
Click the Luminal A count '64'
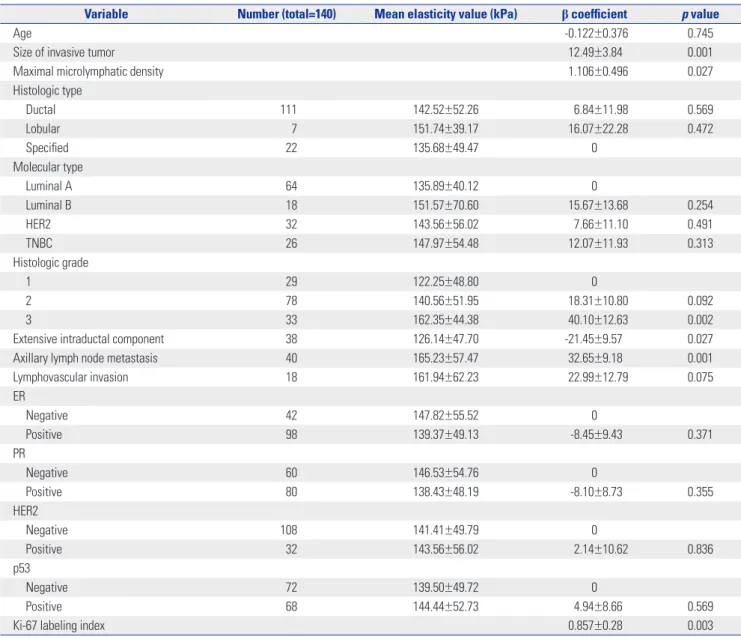(x=291, y=186)
